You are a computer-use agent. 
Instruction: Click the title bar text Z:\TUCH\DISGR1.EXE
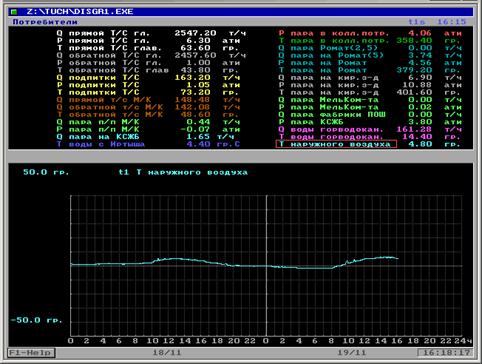[x=80, y=12]
